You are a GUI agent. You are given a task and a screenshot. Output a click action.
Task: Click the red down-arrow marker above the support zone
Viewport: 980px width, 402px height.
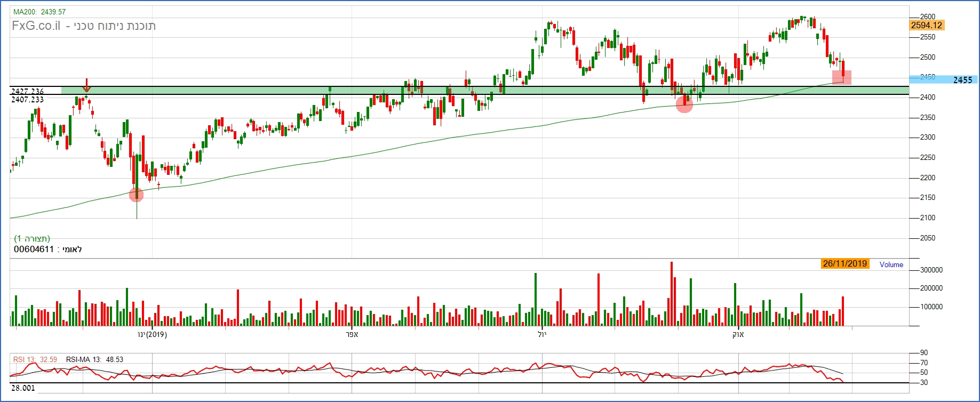(x=87, y=85)
